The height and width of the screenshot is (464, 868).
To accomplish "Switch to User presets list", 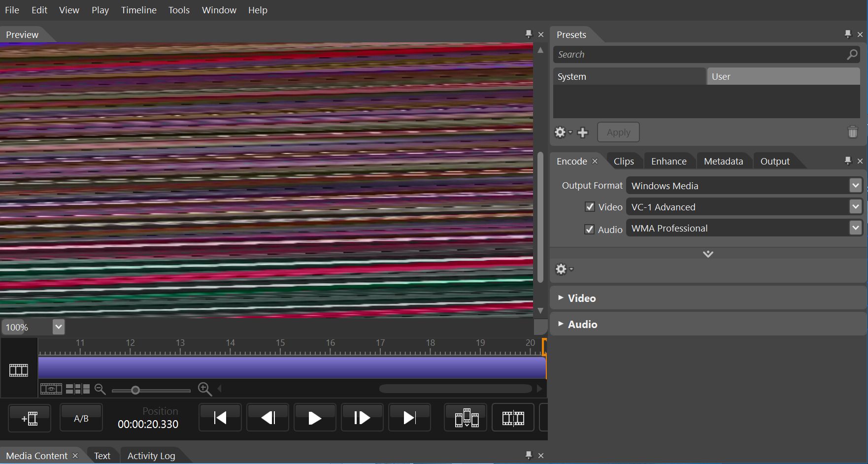I will point(783,76).
